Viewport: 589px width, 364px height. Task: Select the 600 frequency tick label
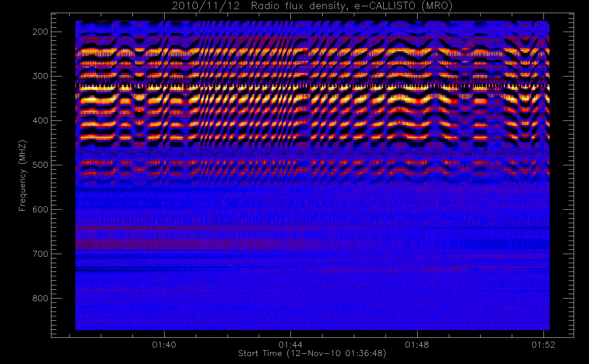[40, 209]
